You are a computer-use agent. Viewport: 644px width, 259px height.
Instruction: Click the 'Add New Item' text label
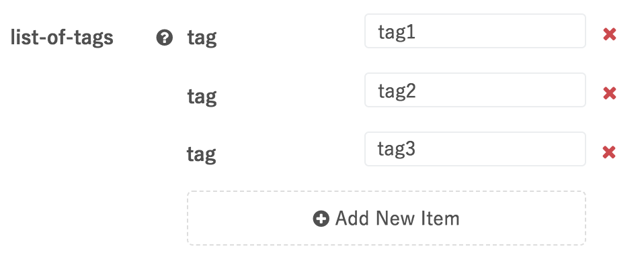pyautogui.click(x=397, y=219)
